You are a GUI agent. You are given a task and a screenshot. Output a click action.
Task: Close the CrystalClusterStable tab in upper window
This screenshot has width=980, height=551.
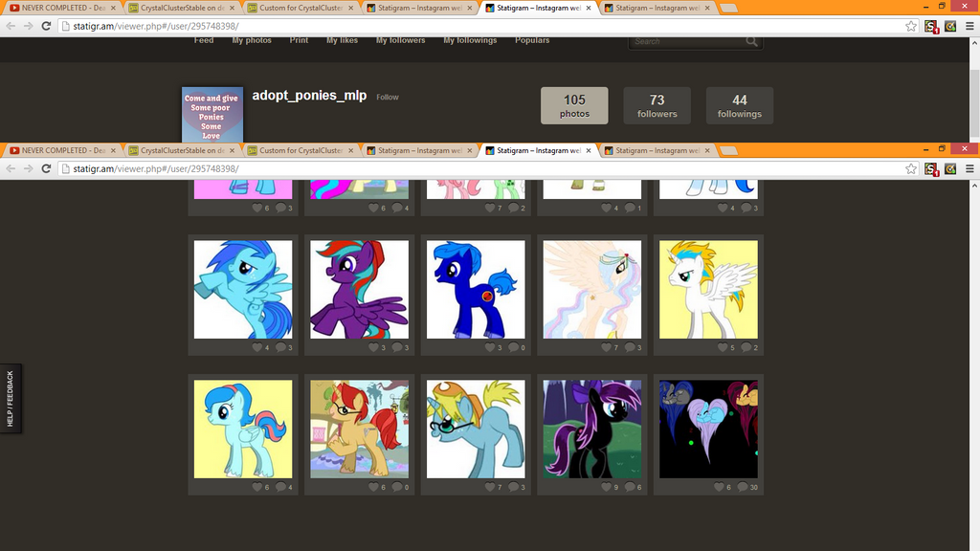point(232,8)
